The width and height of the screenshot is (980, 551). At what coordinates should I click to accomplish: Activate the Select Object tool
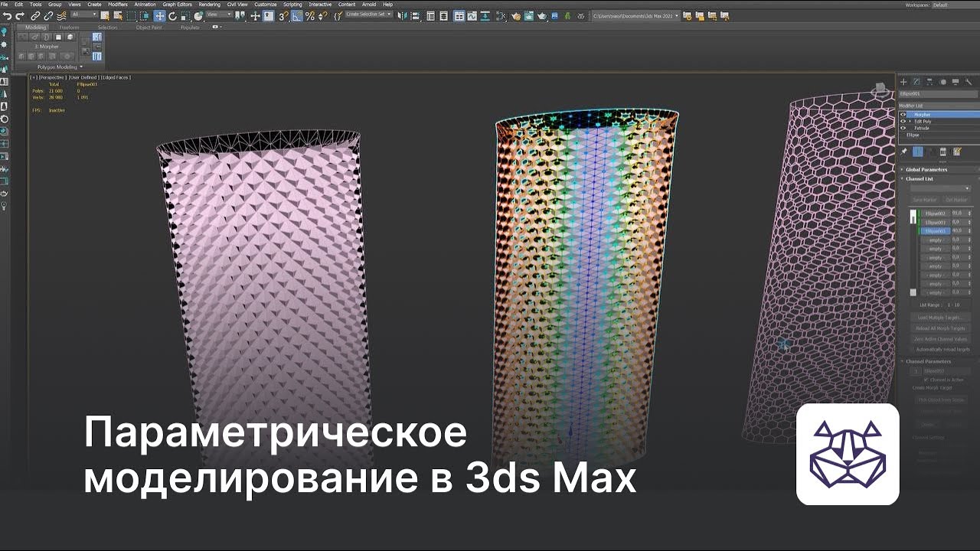point(105,16)
